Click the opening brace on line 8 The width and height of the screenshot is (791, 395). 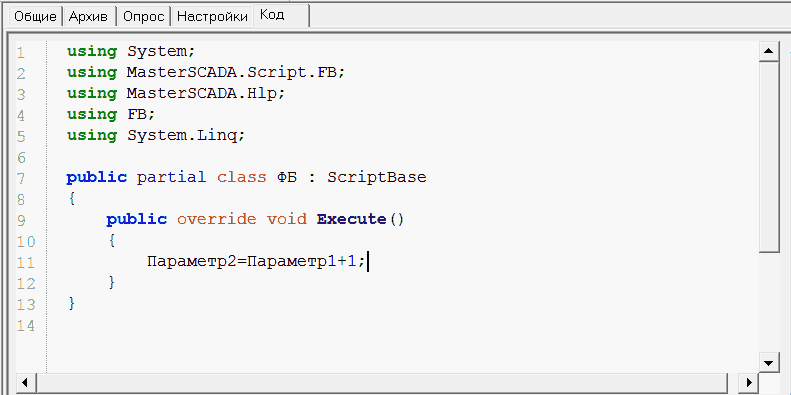(72, 199)
